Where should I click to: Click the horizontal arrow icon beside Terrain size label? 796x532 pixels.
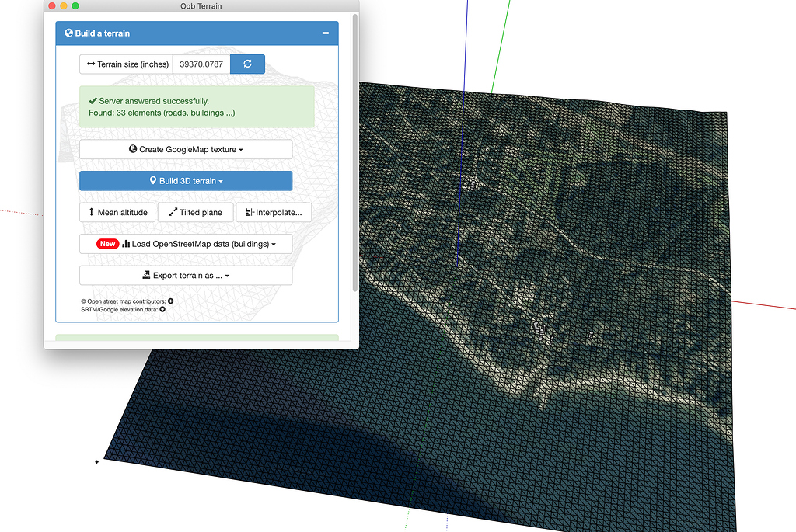click(x=91, y=64)
